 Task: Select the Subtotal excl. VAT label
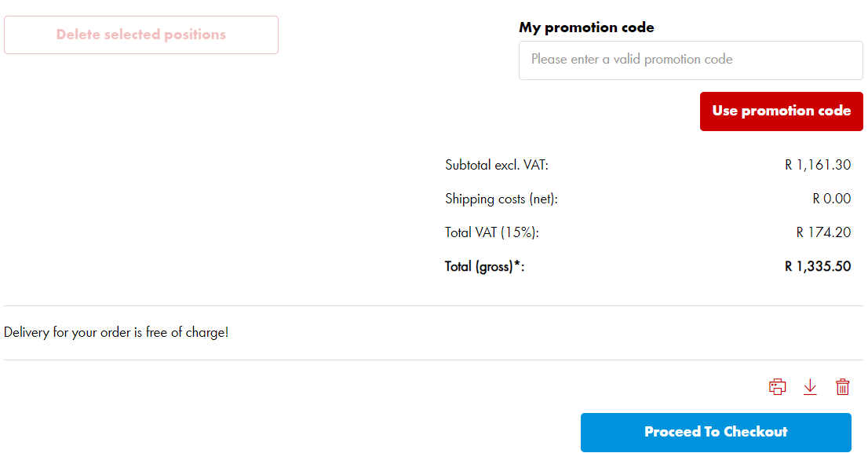496,166
